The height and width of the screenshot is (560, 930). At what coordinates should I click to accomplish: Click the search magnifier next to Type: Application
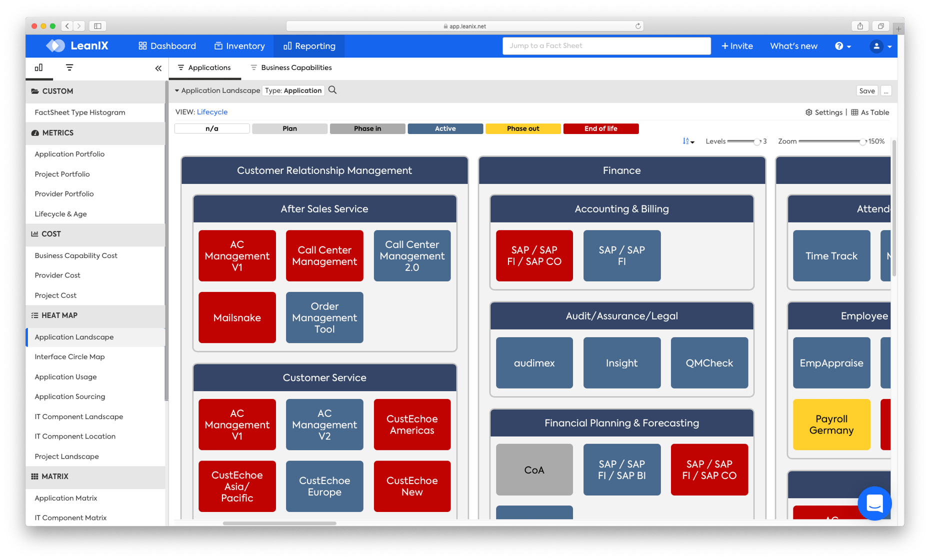(x=332, y=90)
